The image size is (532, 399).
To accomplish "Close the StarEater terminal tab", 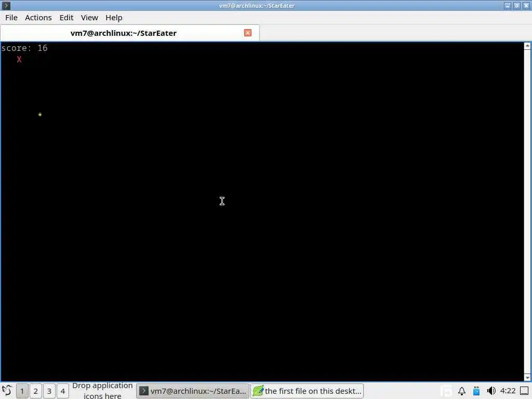I will tap(248, 33).
